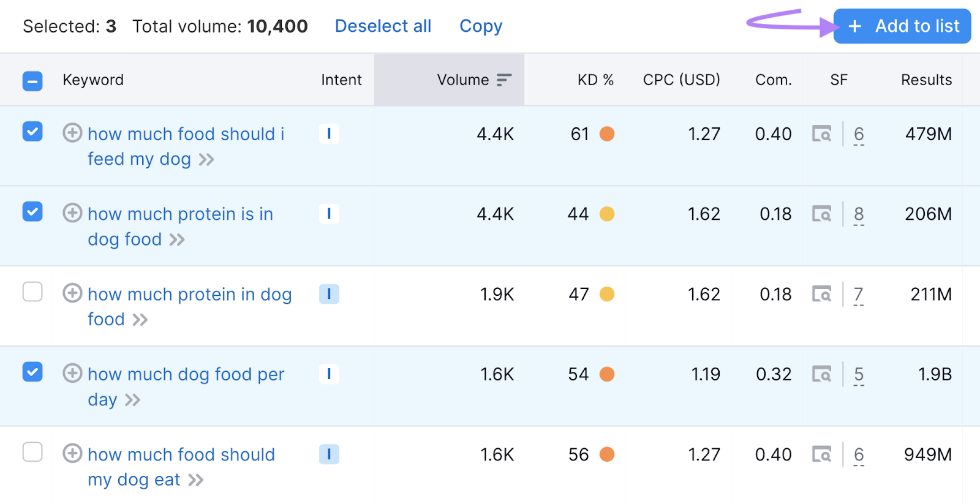
Task: Open SERP features preview for "how much food should i feed my dog"
Action: click(x=823, y=134)
